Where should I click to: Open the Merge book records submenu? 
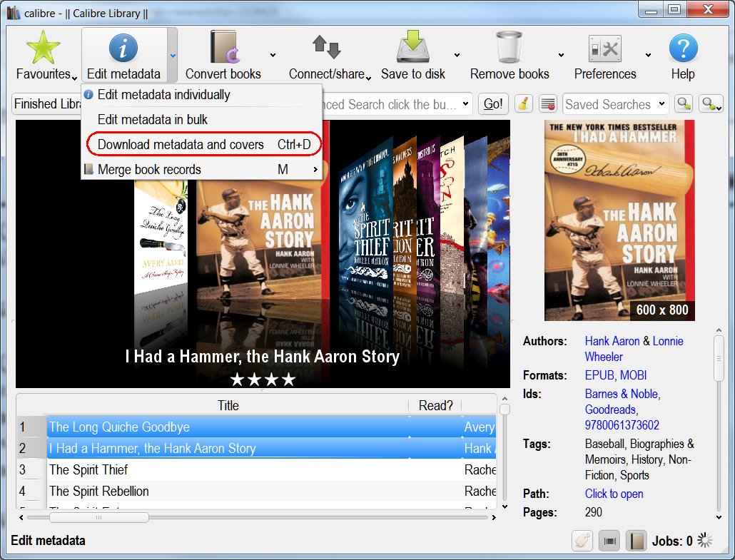[201, 169]
